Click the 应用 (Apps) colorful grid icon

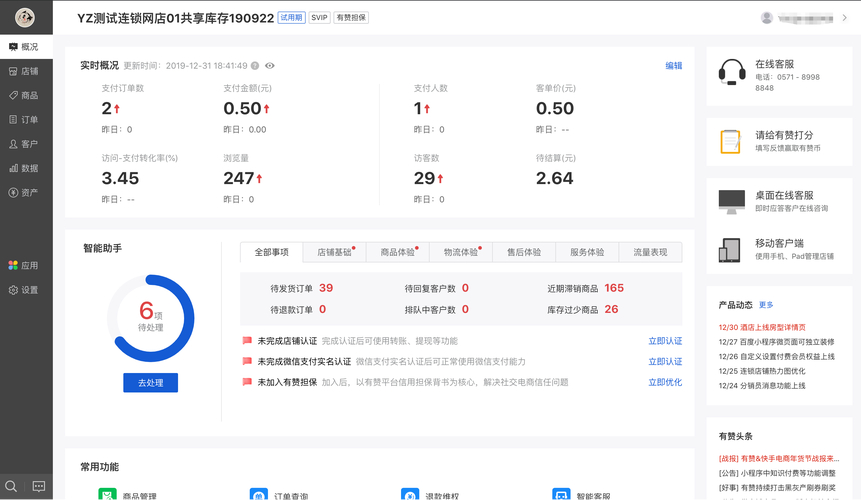click(x=14, y=265)
